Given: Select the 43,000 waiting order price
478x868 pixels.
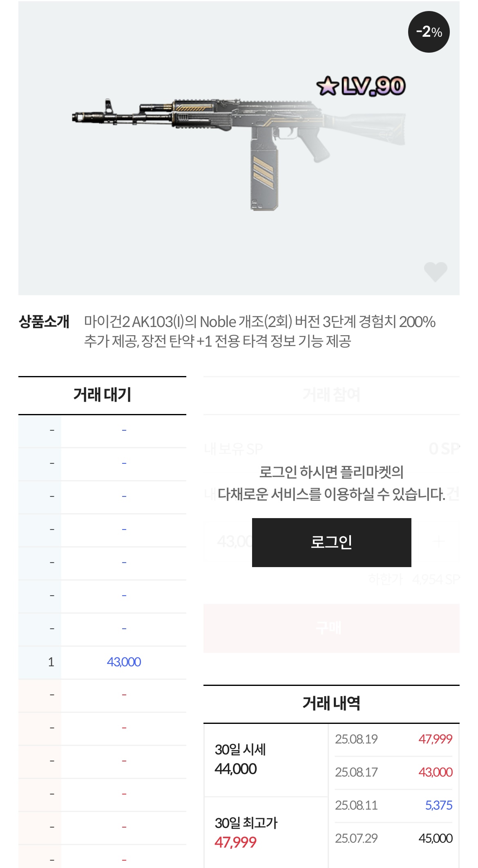Looking at the screenshot, I should (x=124, y=662).
